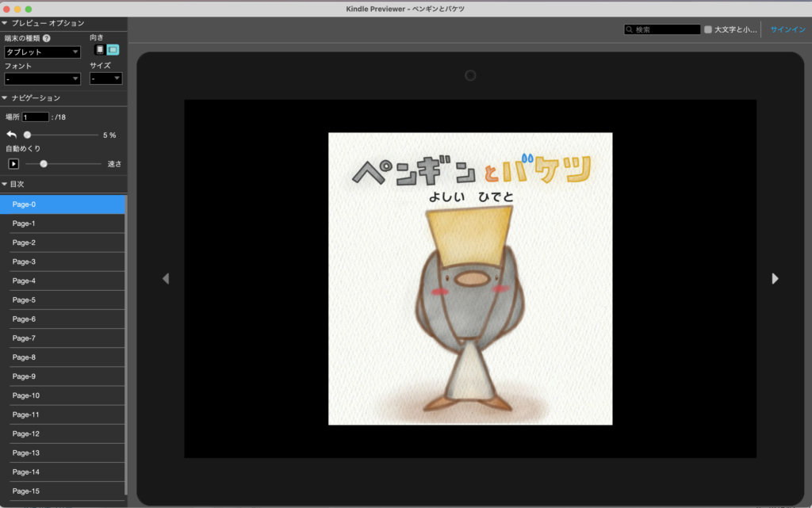Select Page-4 in table of contents
Screen dimensions: 812x508
pos(62,281)
